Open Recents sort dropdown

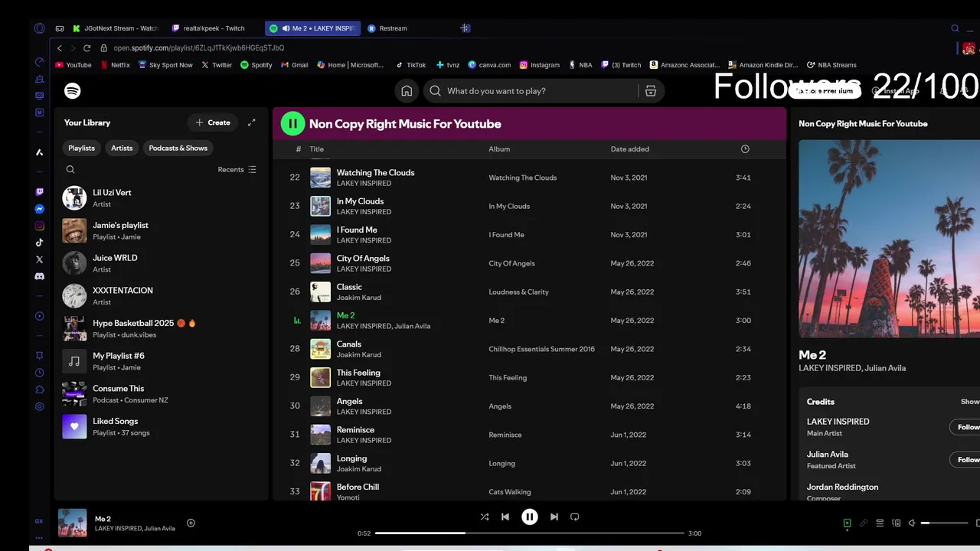(x=237, y=170)
